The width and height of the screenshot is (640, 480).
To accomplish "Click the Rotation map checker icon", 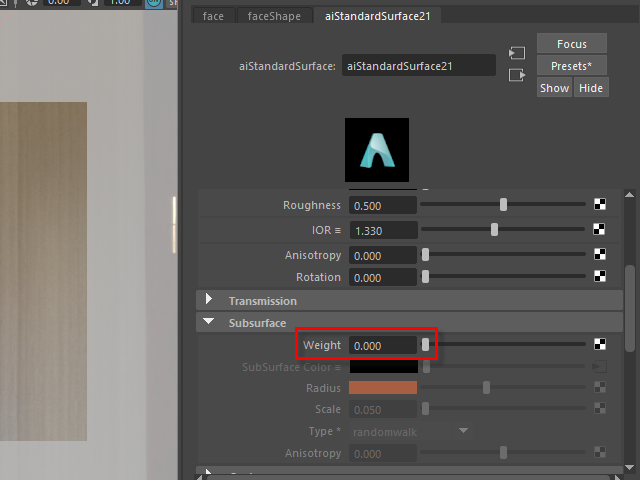I will (600, 277).
